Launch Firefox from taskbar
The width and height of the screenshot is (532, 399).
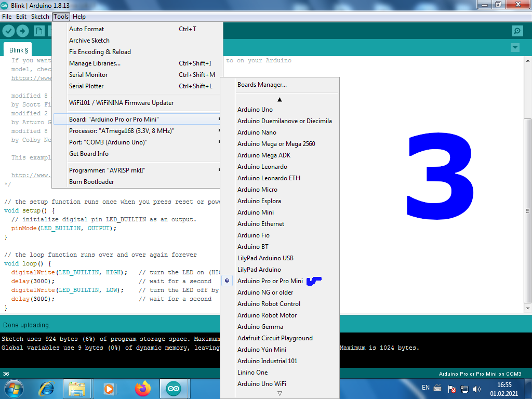tap(142, 389)
